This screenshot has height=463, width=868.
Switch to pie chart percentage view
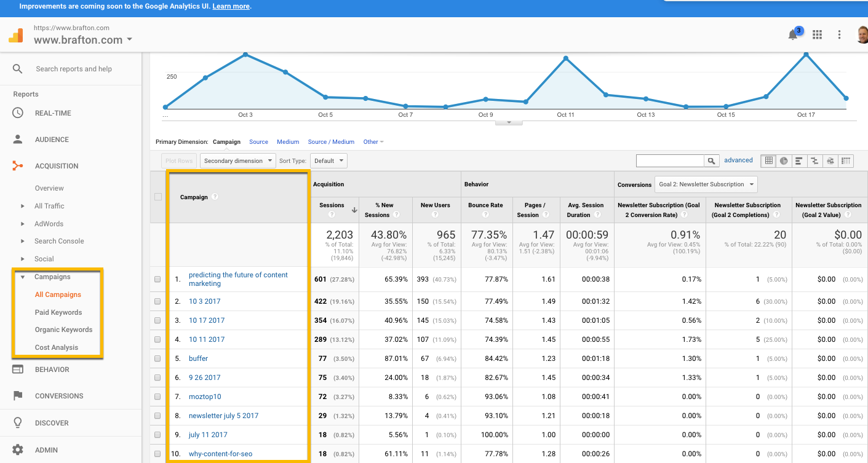[x=784, y=161]
